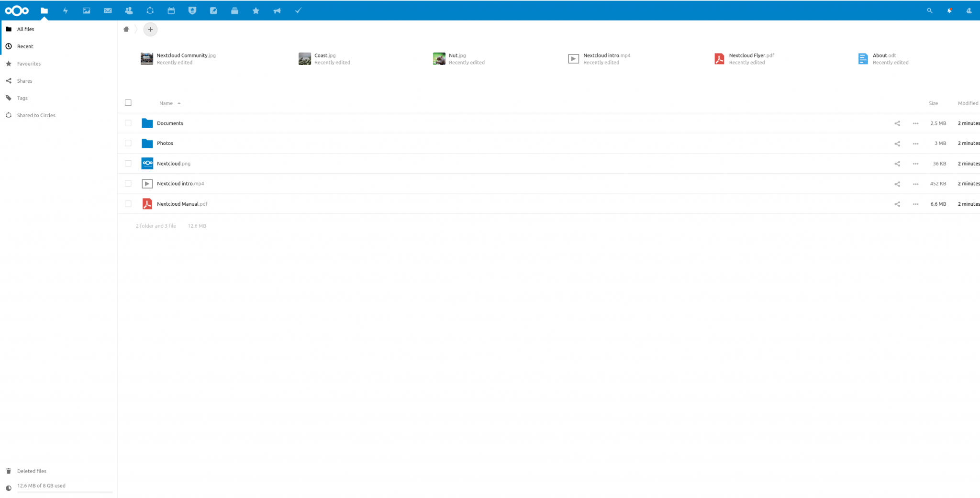Open the Tasks checkmark icon
The image size is (980, 498).
tap(298, 11)
